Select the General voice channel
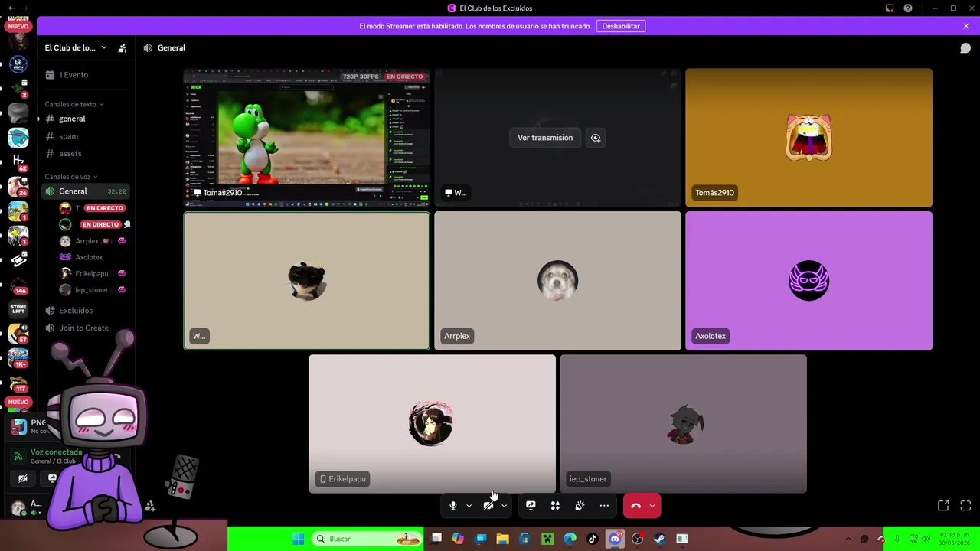Viewport: 980px width, 551px height. [86, 191]
